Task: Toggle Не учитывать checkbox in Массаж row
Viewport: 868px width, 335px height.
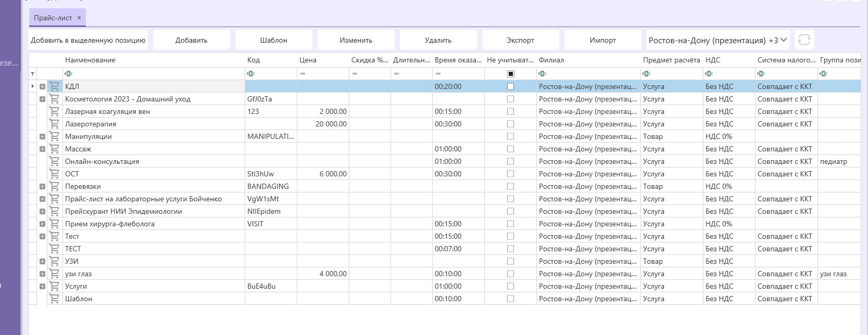Action: point(510,149)
